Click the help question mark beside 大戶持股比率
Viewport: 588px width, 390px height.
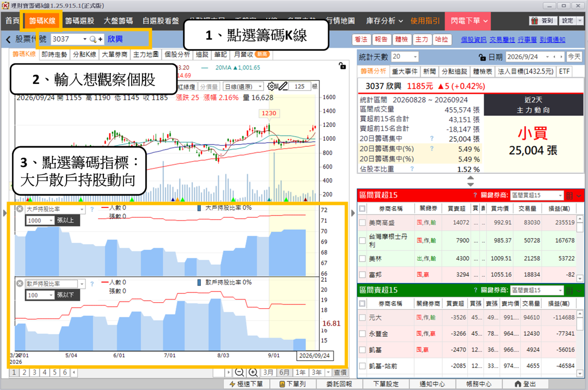point(92,209)
